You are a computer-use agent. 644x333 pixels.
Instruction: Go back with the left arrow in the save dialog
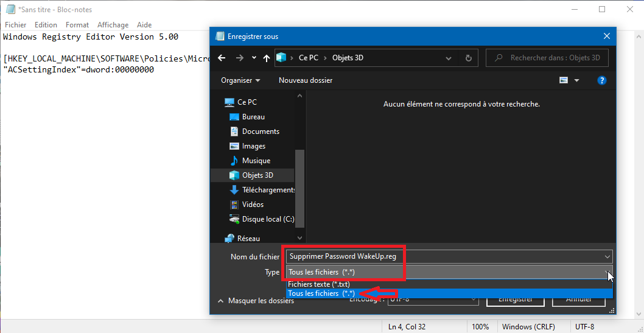point(222,58)
